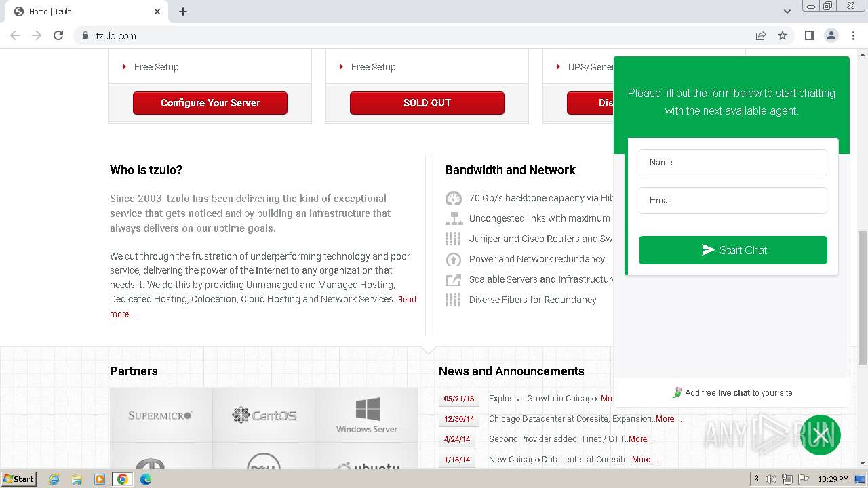This screenshot has height=488, width=868.
Task: Click the chat Email field
Action: coord(733,201)
